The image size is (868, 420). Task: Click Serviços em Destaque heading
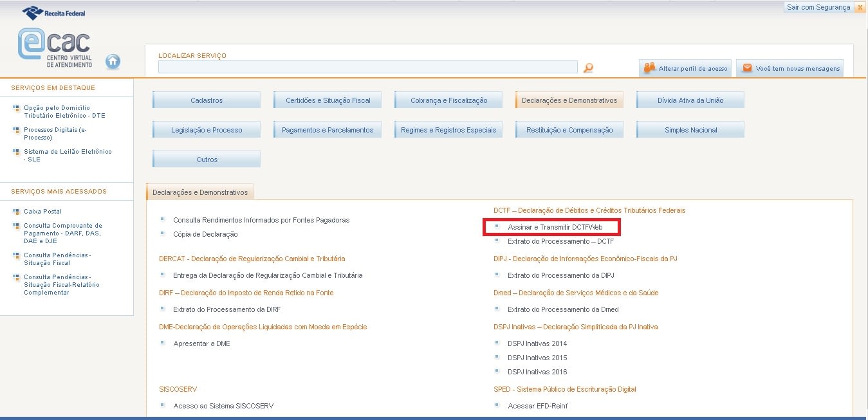[53, 88]
